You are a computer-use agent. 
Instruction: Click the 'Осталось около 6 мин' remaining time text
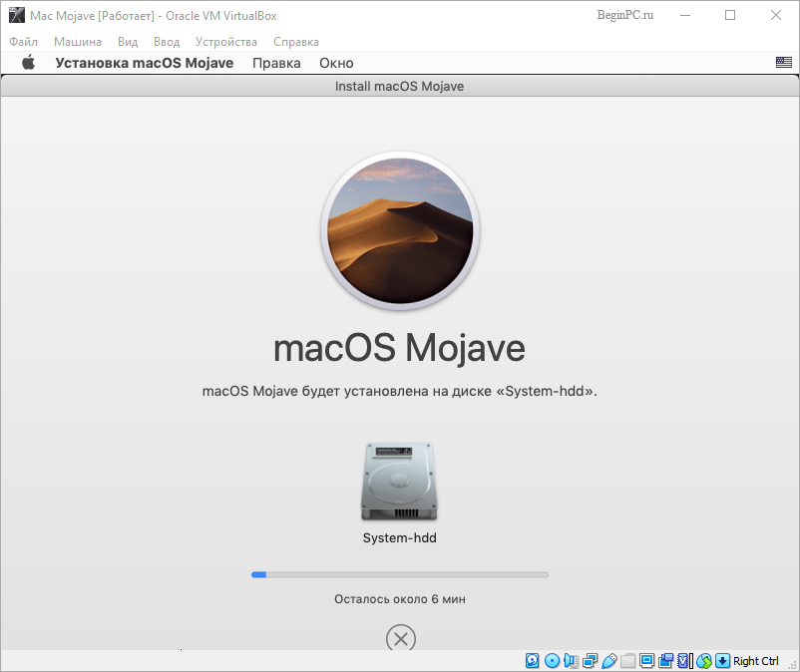[x=400, y=599]
